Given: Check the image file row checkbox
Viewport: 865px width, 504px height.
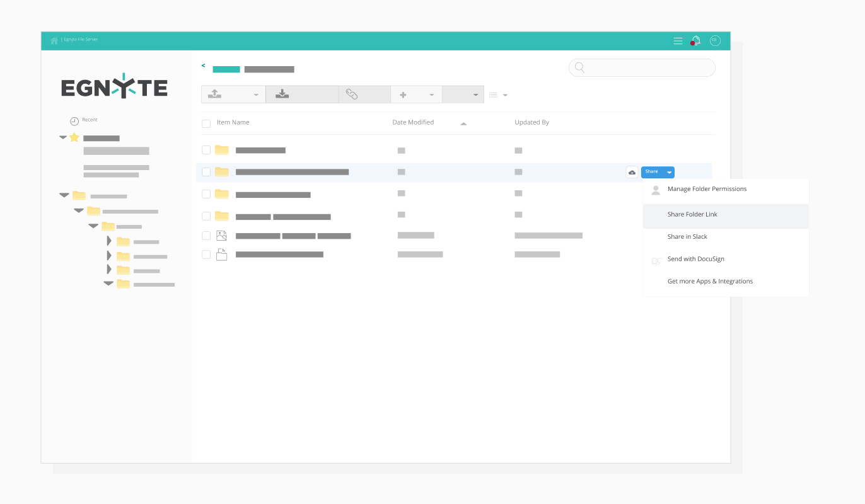Looking at the screenshot, I should tap(206, 236).
